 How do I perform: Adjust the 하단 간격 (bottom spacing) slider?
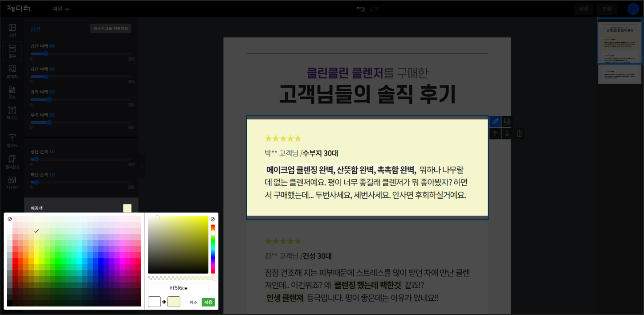point(81,182)
